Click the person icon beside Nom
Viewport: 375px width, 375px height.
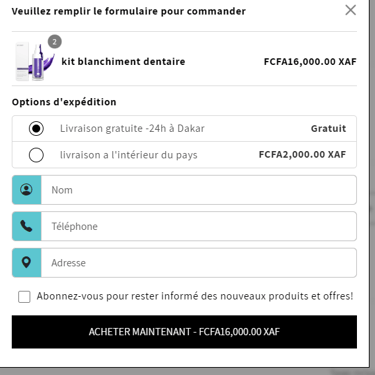pos(26,190)
